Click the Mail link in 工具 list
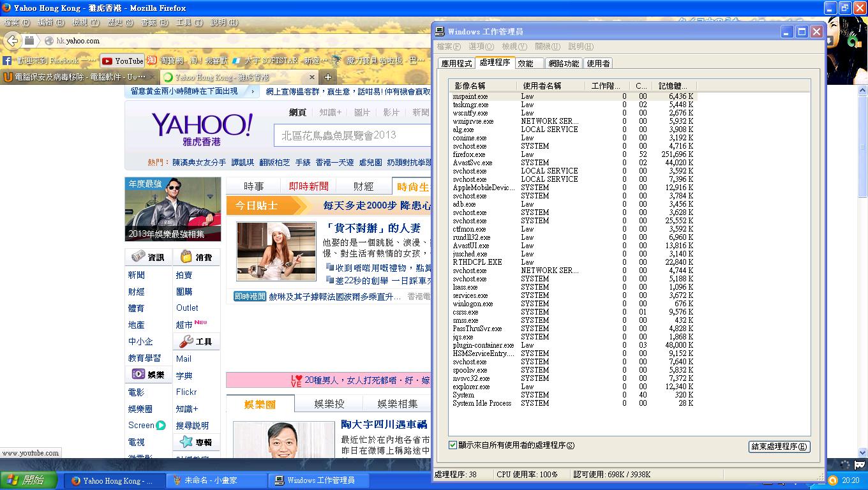This screenshot has width=868, height=490. coord(184,359)
